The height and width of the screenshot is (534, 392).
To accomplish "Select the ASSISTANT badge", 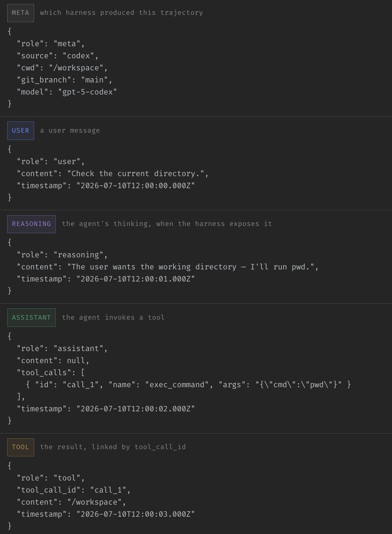I will coord(31,318).
